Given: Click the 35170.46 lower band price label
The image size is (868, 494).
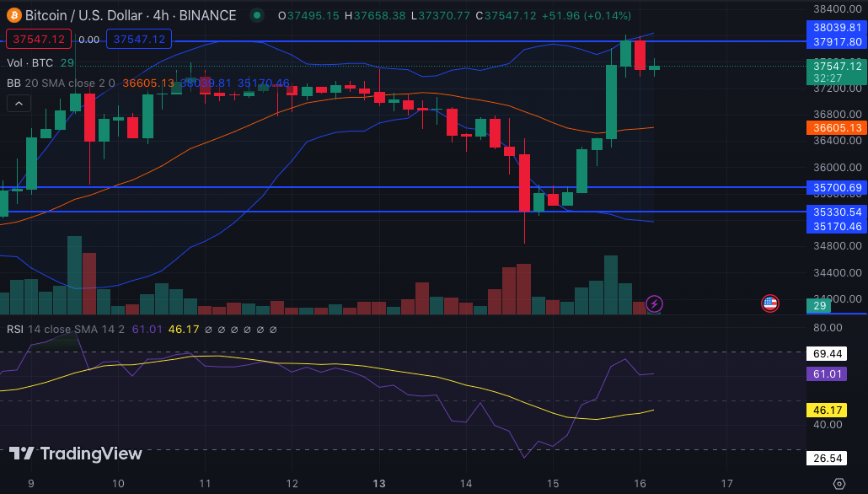Looking at the screenshot, I should click(837, 226).
